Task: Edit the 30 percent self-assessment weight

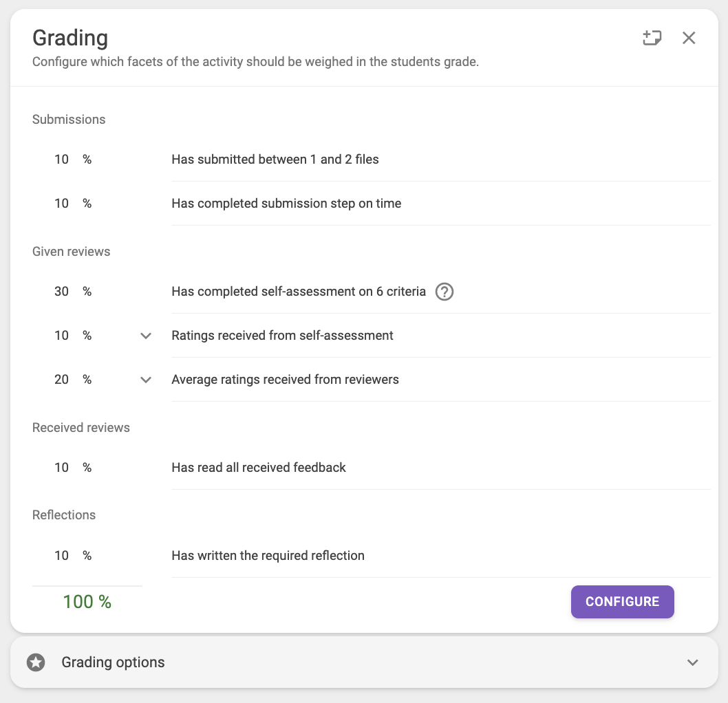Action: [62, 292]
